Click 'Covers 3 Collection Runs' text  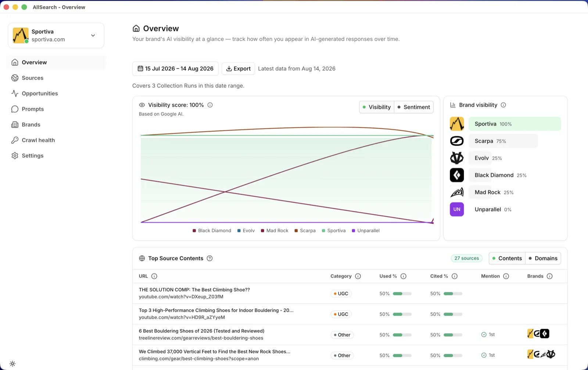point(188,86)
